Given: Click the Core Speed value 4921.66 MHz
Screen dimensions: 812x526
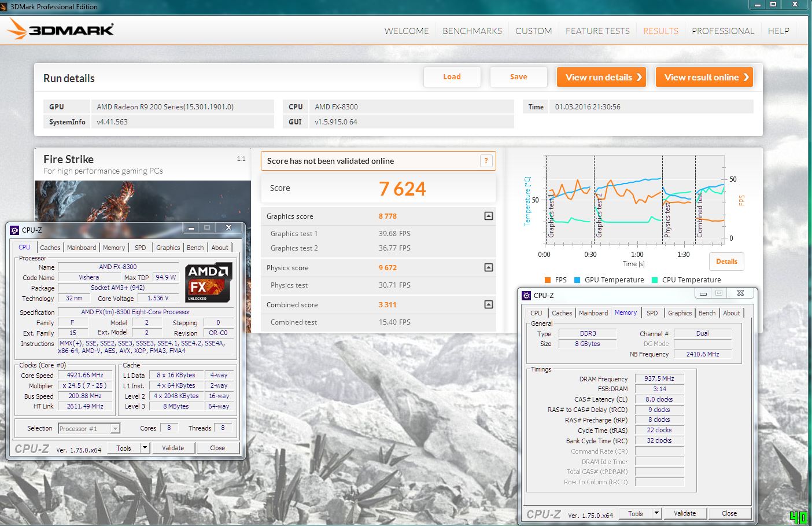Looking at the screenshot, I should pyautogui.click(x=85, y=375).
